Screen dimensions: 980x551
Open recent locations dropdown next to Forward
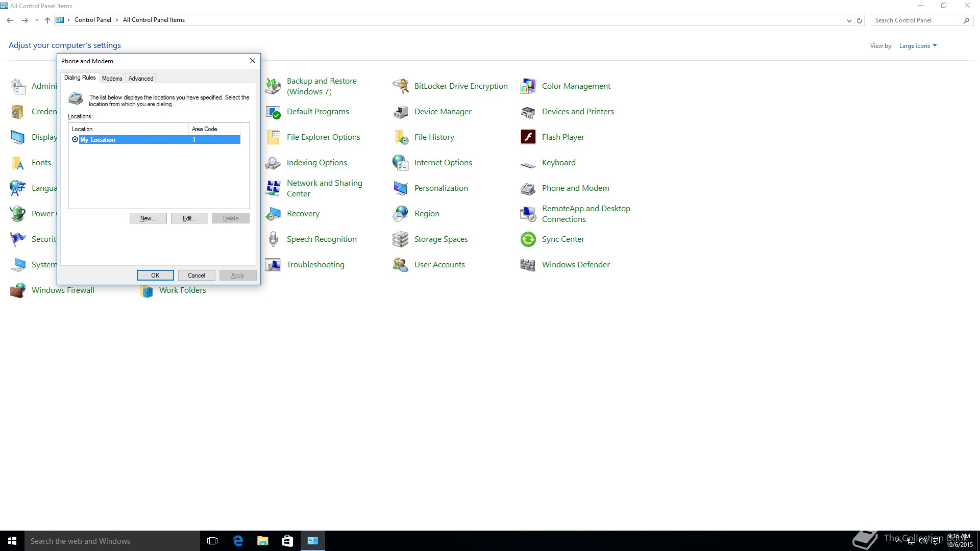(37, 20)
